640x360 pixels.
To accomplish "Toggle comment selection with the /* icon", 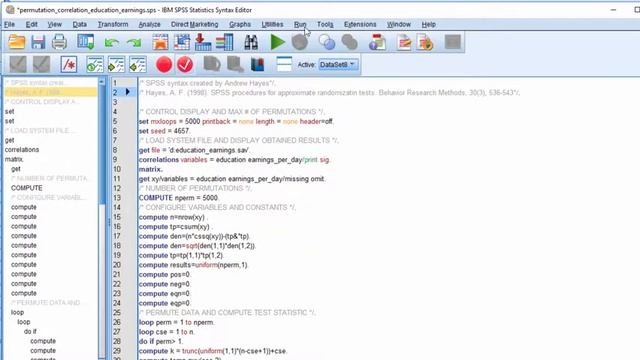I will pos(69,64).
